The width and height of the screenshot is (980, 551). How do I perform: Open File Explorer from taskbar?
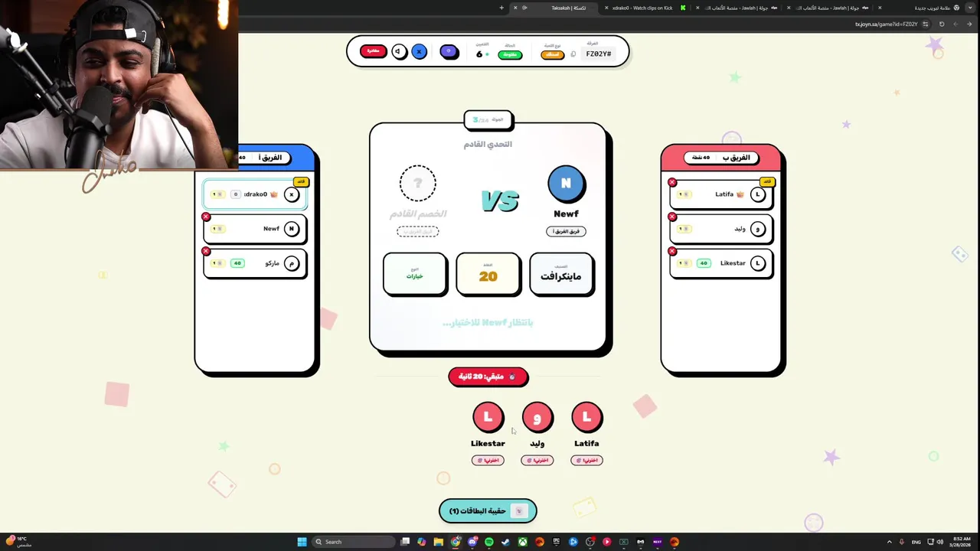point(439,542)
